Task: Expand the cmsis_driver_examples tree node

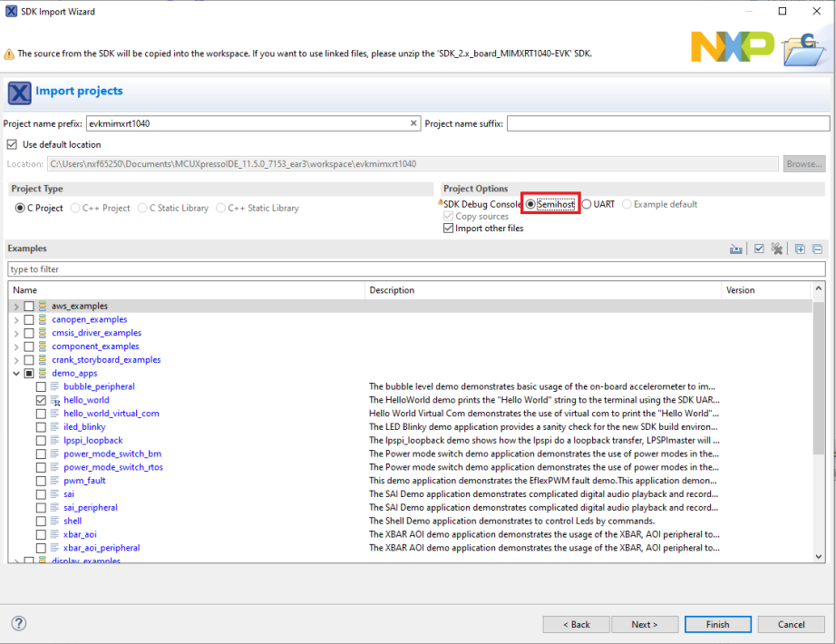Action: 16,333
